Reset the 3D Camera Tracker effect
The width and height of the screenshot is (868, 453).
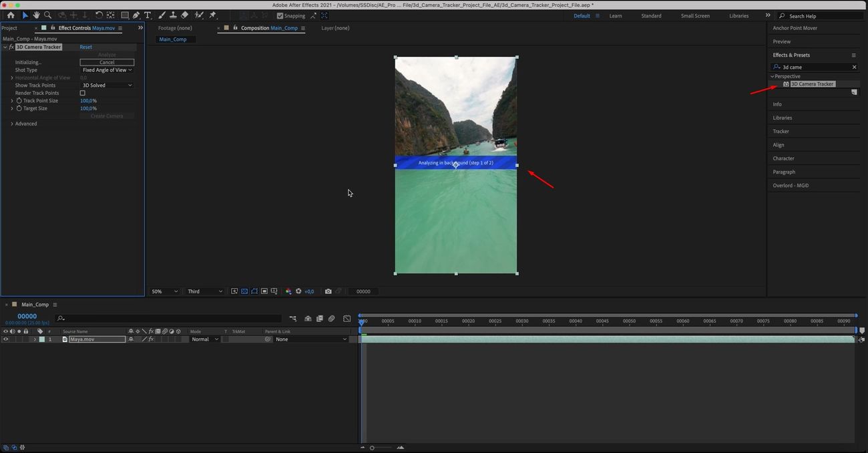pyautogui.click(x=86, y=47)
